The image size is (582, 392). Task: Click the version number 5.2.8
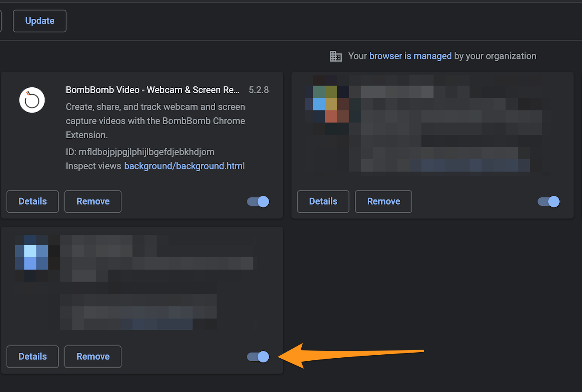click(x=259, y=90)
